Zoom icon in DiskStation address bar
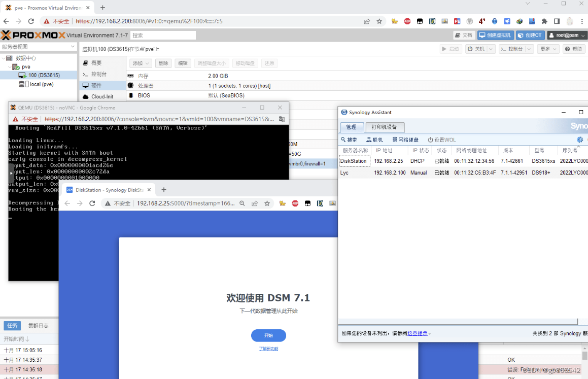This screenshot has height=379, width=588. click(242, 203)
